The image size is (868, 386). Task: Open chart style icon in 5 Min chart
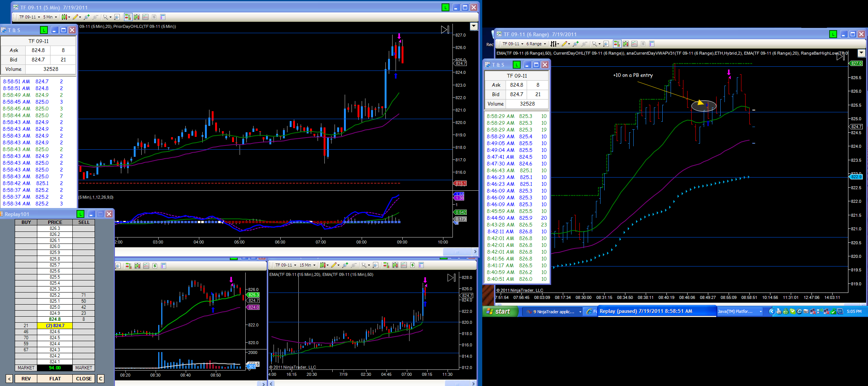(65, 17)
